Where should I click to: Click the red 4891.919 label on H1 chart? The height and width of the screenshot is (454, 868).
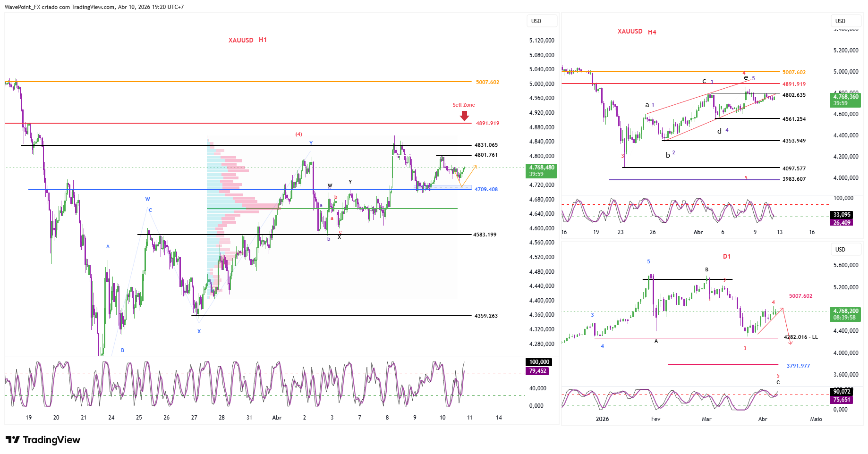click(487, 123)
